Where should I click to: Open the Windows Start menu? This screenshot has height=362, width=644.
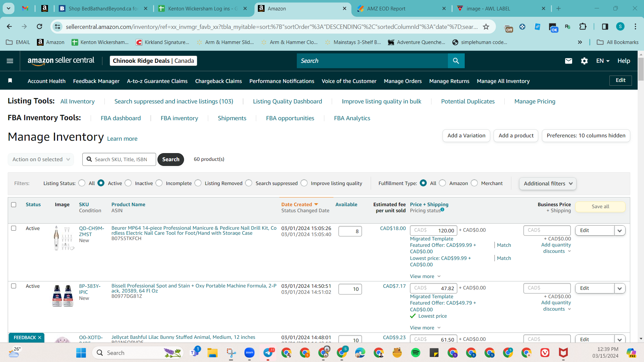point(81,353)
